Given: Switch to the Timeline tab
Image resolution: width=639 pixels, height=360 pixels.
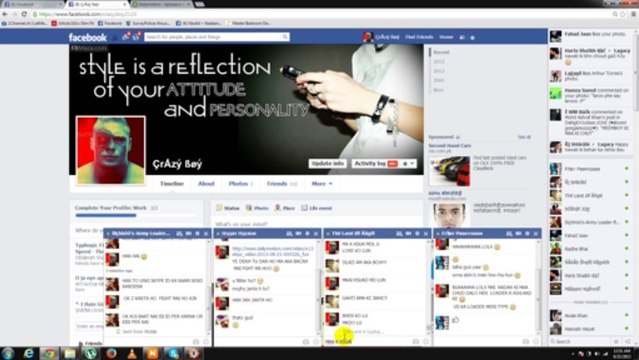Looking at the screenshot, I should click(172, 184).
